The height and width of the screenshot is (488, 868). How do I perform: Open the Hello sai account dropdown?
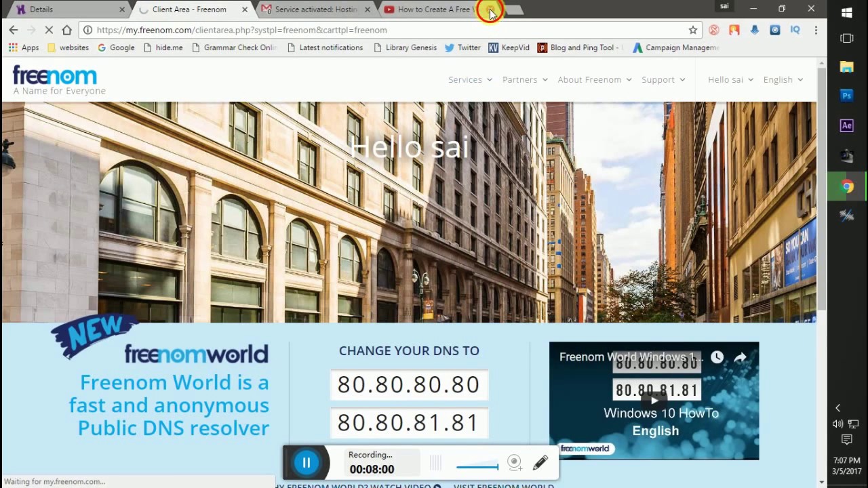[730, 79]
